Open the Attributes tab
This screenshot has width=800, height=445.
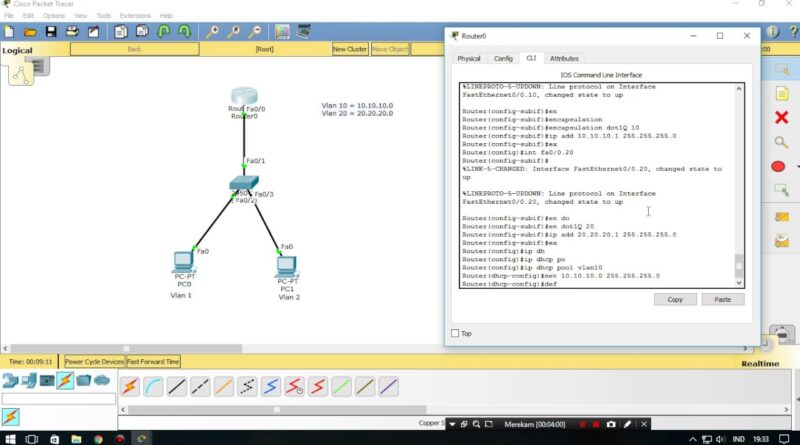point(564,59)
